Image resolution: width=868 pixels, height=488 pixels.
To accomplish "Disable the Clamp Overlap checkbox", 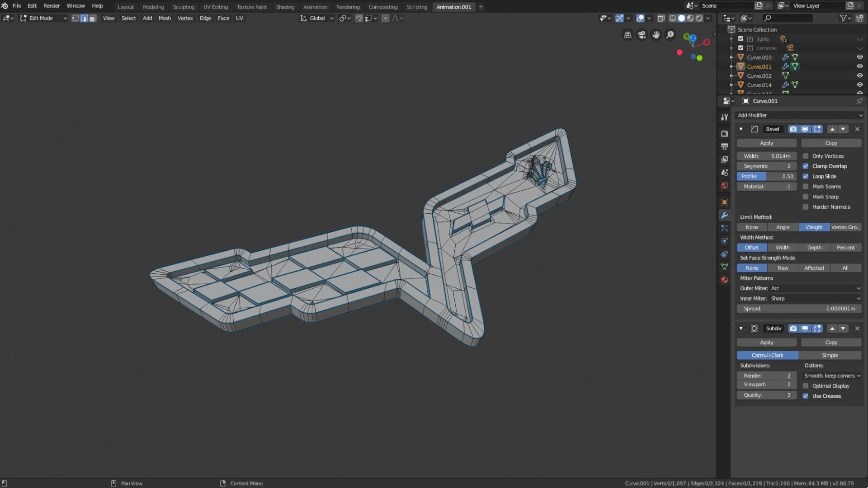I will 806,166.
